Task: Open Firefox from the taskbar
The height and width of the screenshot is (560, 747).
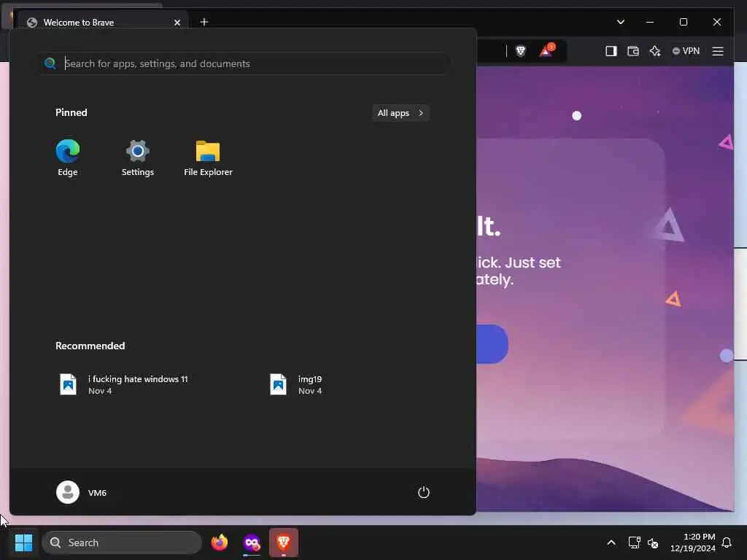Action: (220, 542)
